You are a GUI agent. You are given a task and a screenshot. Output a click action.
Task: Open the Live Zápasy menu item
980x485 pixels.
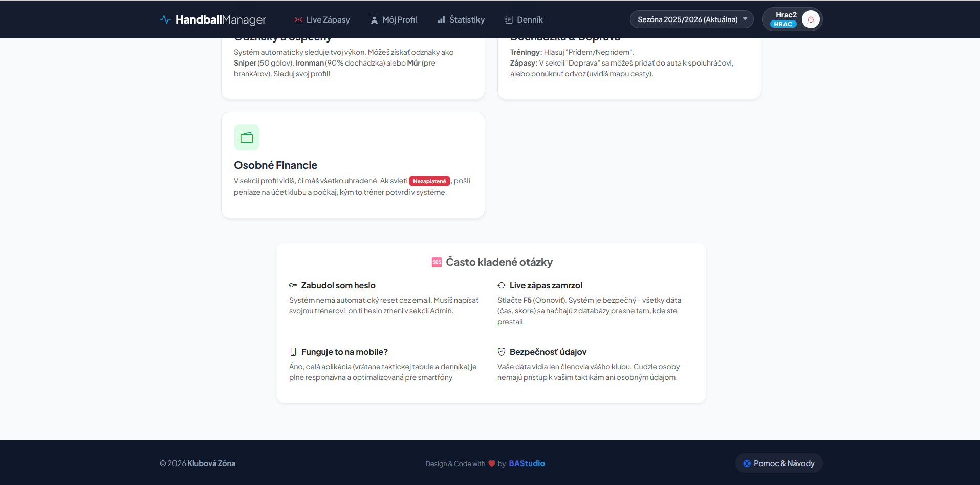click(322, 19)
